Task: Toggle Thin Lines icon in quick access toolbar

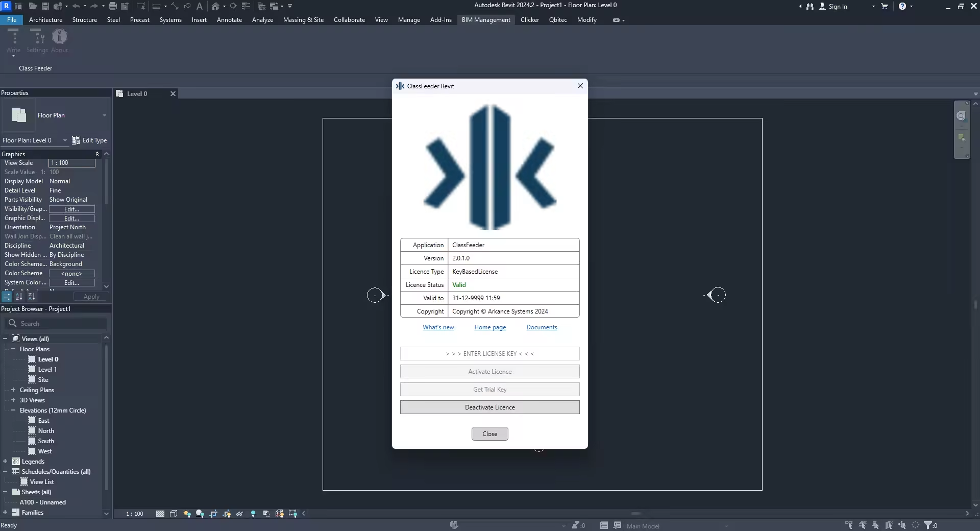Action: tap(246, 6)
